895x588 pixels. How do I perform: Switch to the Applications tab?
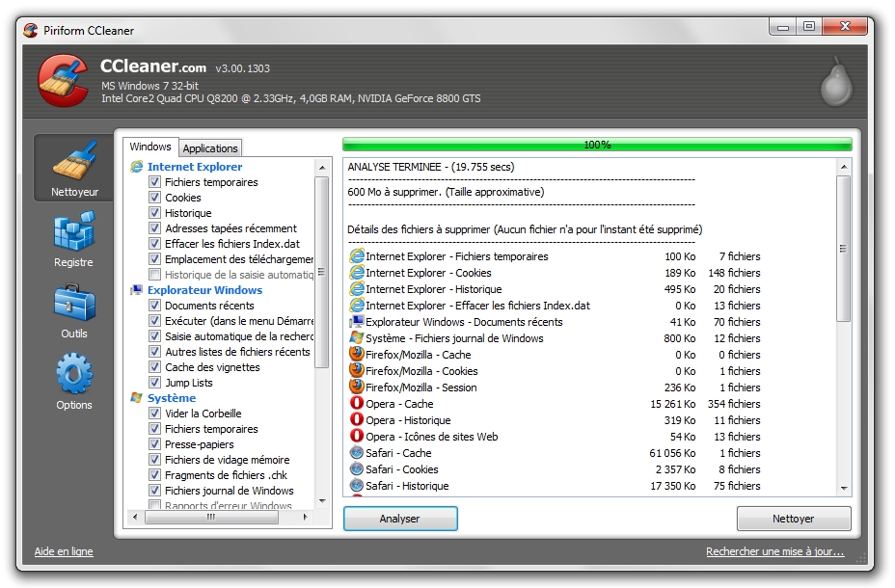point(210,148)
